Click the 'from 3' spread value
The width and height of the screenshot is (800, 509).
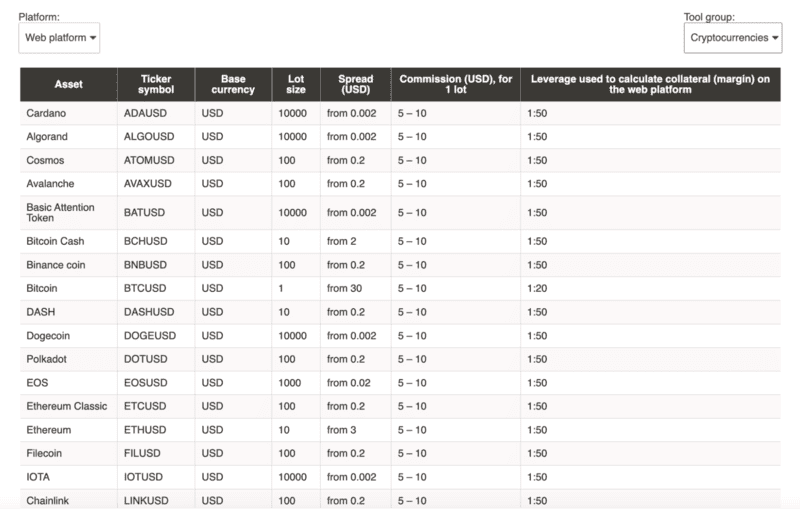click(341, 430)
